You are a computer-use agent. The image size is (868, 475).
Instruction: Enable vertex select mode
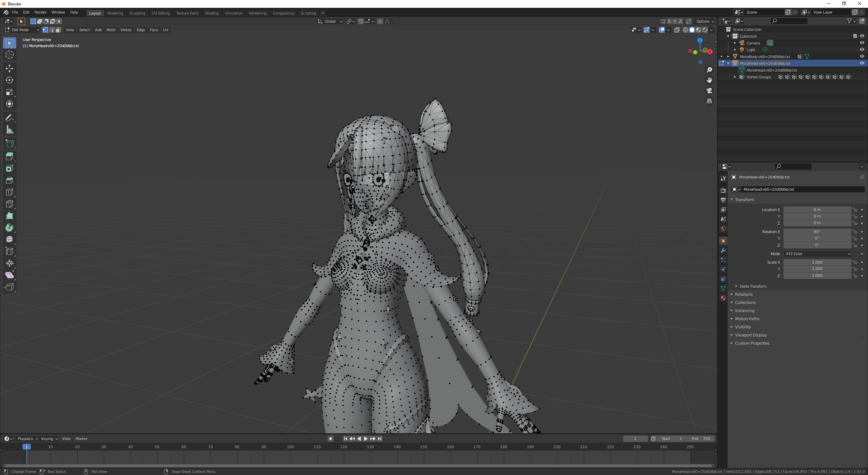(45, 30)
